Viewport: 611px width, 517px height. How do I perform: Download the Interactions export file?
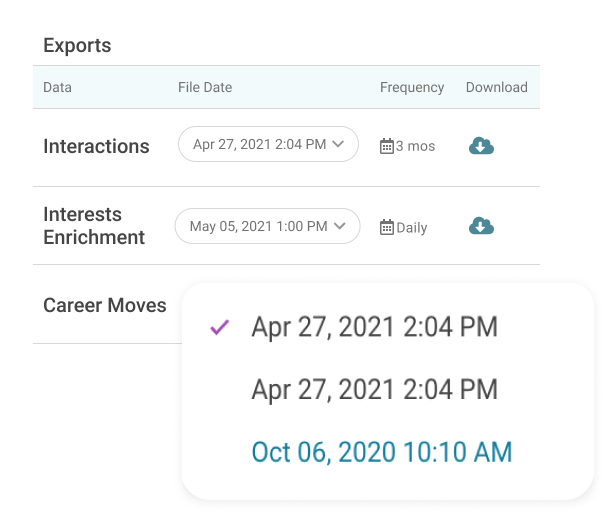481,146
